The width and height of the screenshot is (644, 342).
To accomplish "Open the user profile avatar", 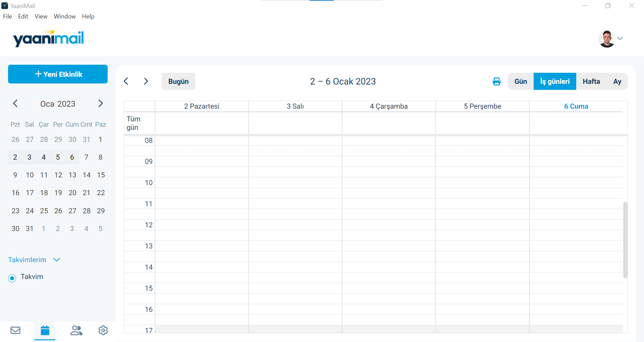I will pyautogui.click(x=607, y=39).
